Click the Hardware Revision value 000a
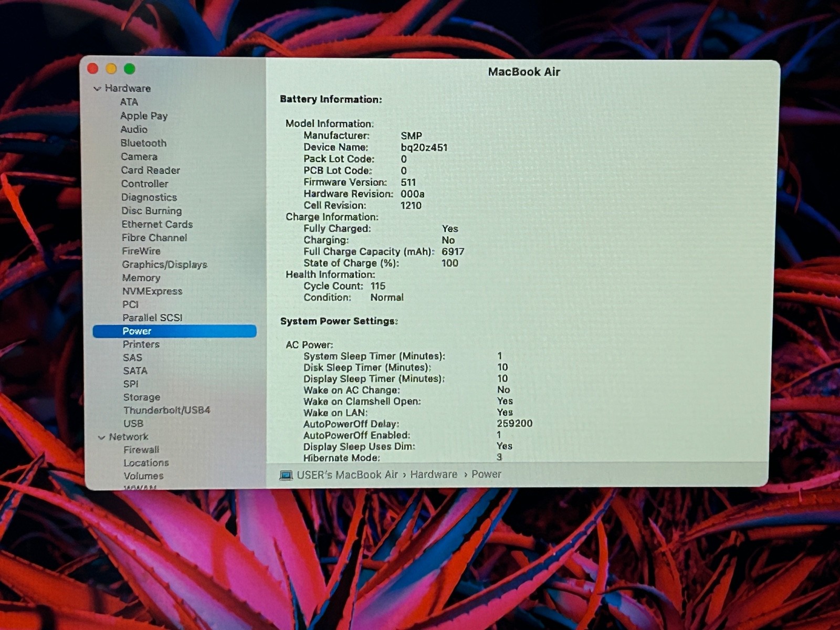 [x=413, y=194]
